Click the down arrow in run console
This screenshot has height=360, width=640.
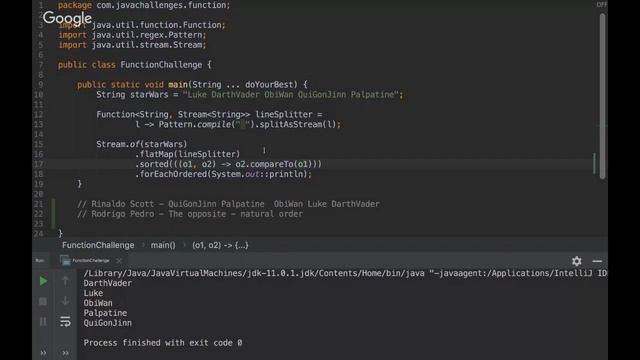pos(65,301)
